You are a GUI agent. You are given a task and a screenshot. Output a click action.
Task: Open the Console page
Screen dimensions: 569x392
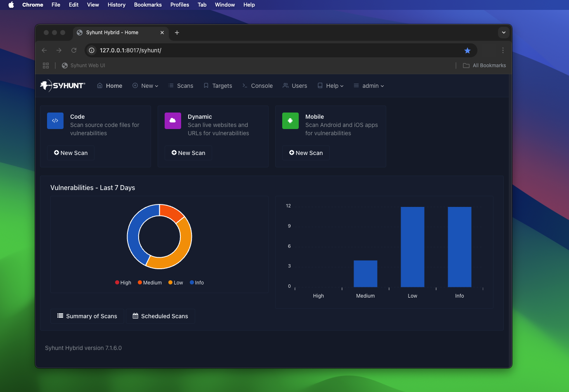tap(257, 86)
